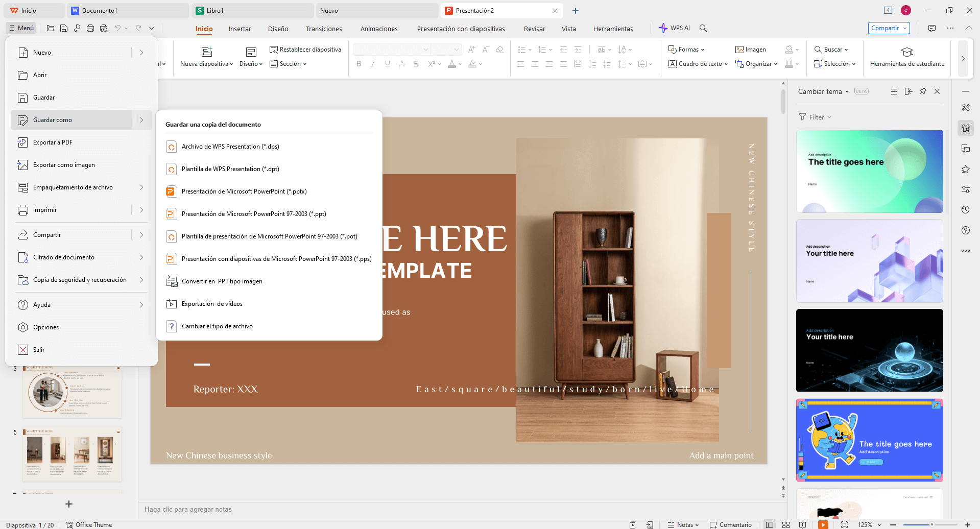Open the Transiciones ribbon tab
This screenshot has width=980, height=529.
(324, 29)
